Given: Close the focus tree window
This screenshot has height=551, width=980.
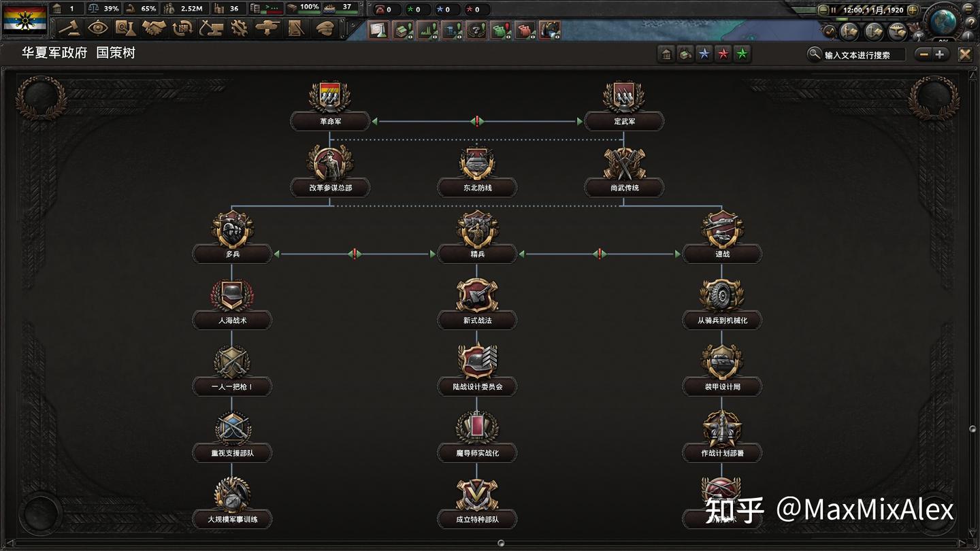Looking at the screenshot, I should pyautogui.click(x=965, y=54).
